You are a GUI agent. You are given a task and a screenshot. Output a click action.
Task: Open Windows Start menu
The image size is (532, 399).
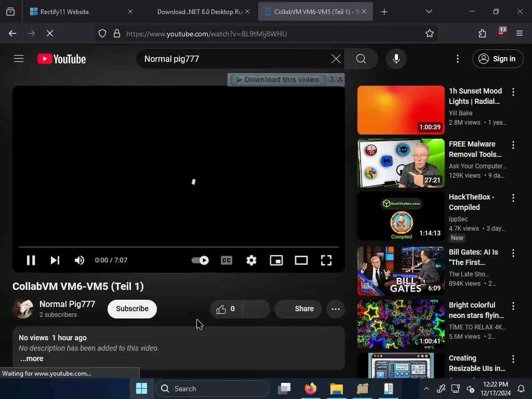(141, 389)
